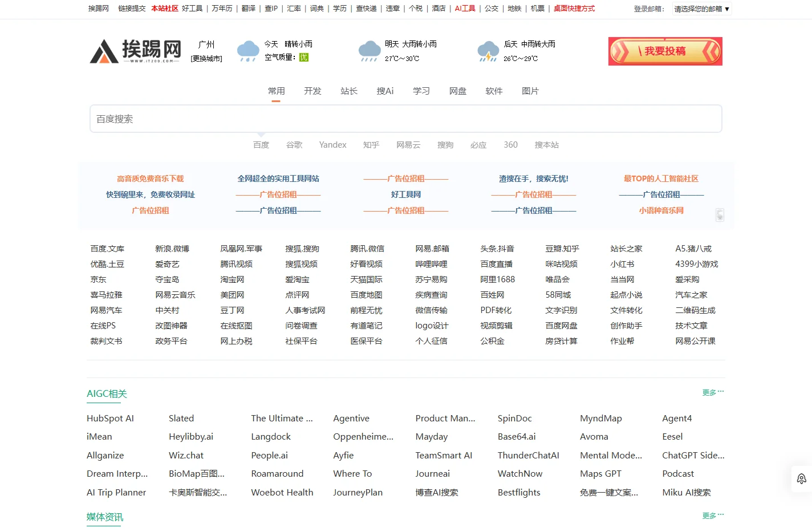Open 全网超全的实用工具网站 link
The image size is (812, 532).
pos(278,178)
